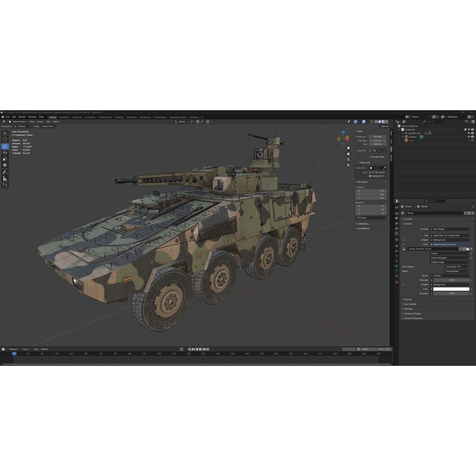Enable rendered viewport shading icon
The image size is (476, 476).
coord(387,122)
